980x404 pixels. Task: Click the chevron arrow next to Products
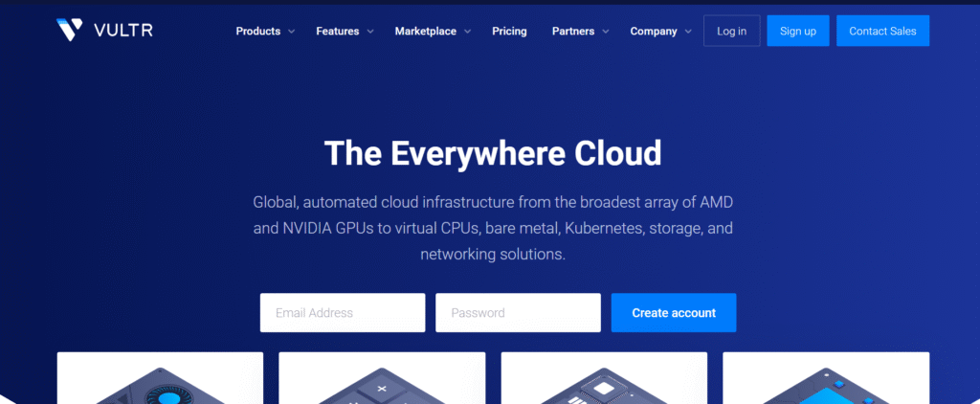coord(293,32)
